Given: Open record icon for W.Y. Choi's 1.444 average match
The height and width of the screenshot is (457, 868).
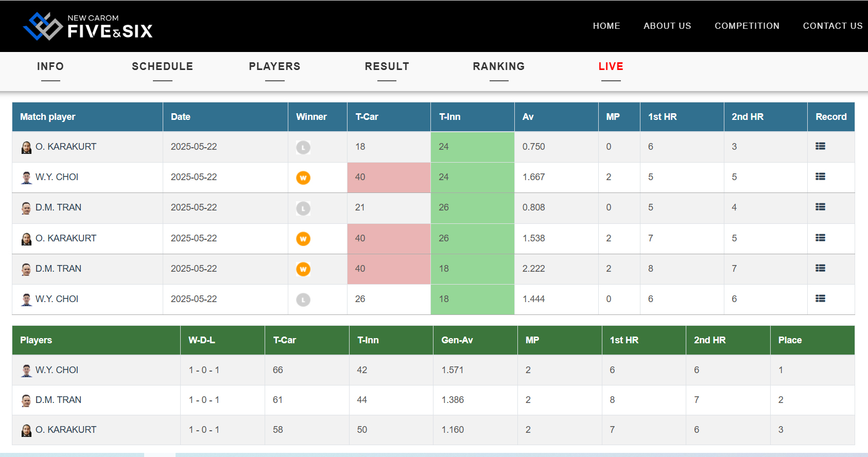Looking at the screenshot, I should [820, 299].
